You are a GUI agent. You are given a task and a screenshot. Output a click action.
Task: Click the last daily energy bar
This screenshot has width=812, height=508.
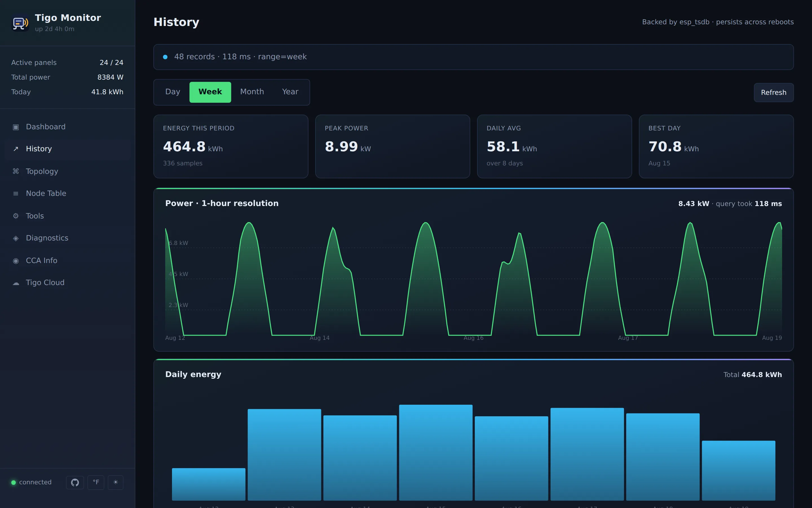tap(738, 471)
